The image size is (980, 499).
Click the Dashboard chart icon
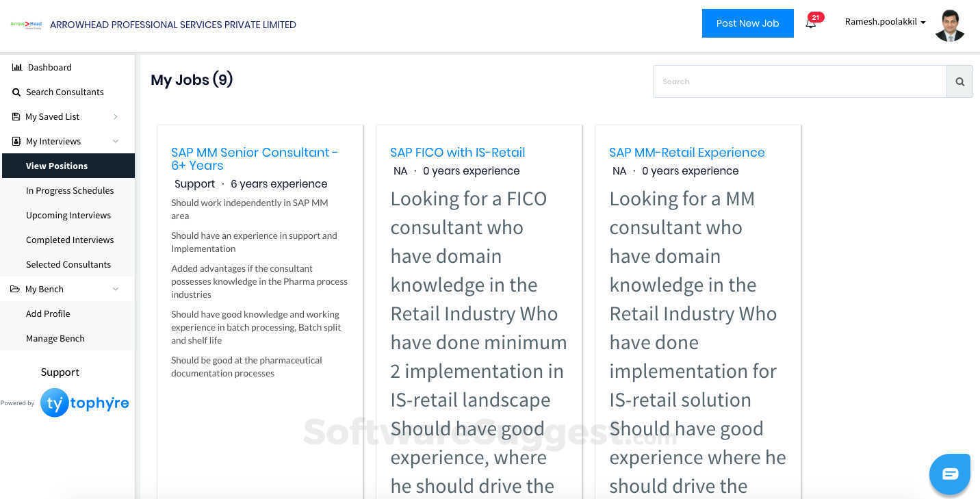[17, 67]
